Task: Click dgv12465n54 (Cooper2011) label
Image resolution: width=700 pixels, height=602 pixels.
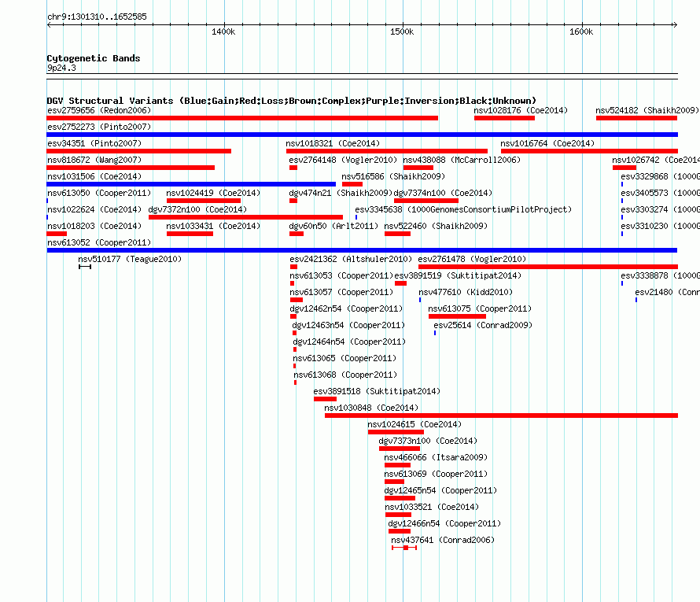Action: point(440,490)
